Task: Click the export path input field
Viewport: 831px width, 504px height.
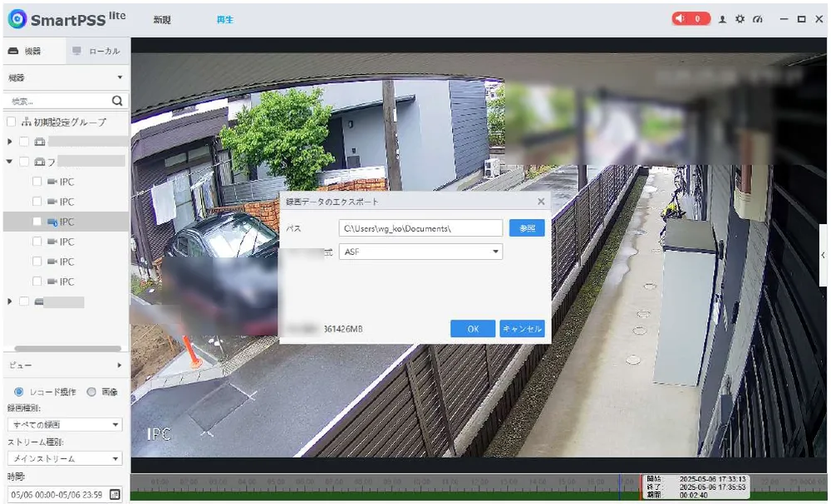Action: pos(420,228)
